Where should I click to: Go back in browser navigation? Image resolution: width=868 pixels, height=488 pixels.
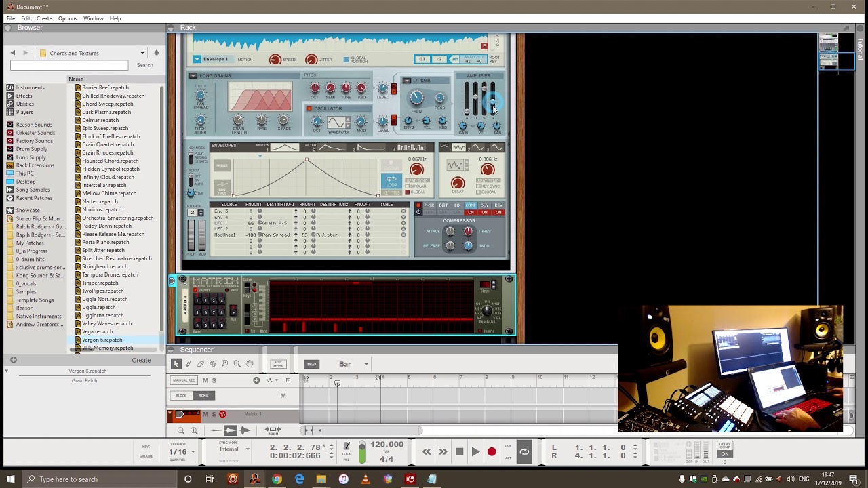[12, 53]
